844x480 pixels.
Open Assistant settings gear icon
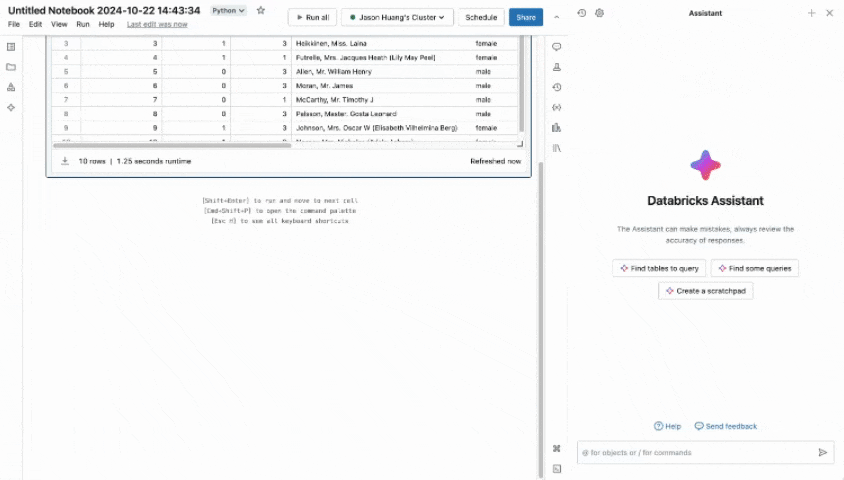tap(600, 13)
